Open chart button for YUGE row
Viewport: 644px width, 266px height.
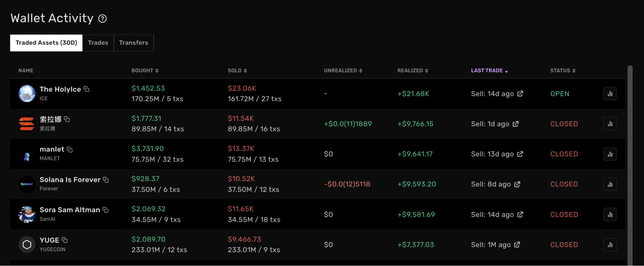(x=610, y=245)
